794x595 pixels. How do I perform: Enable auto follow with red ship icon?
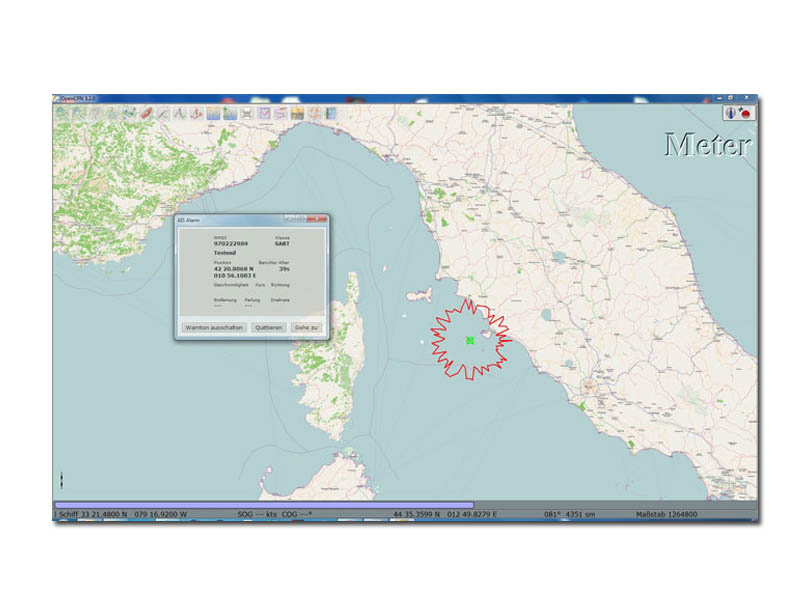(x=146, y=113)
